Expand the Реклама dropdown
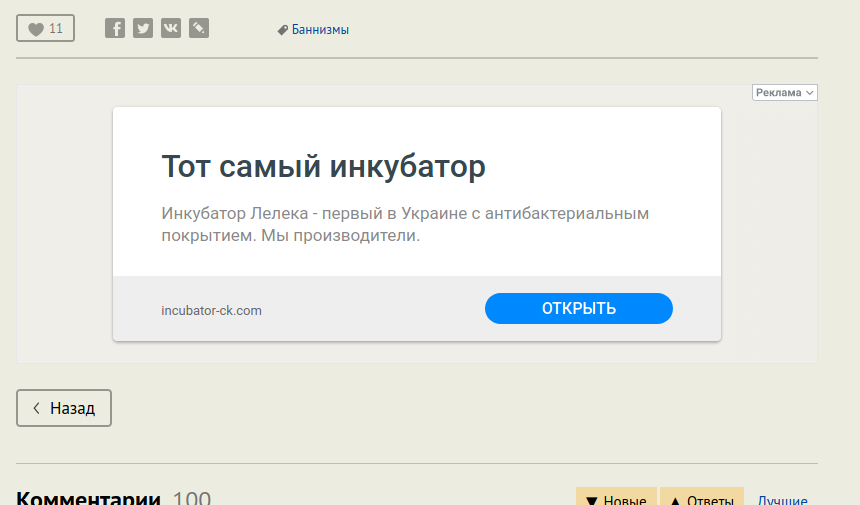860x505 pixels. 785,93
